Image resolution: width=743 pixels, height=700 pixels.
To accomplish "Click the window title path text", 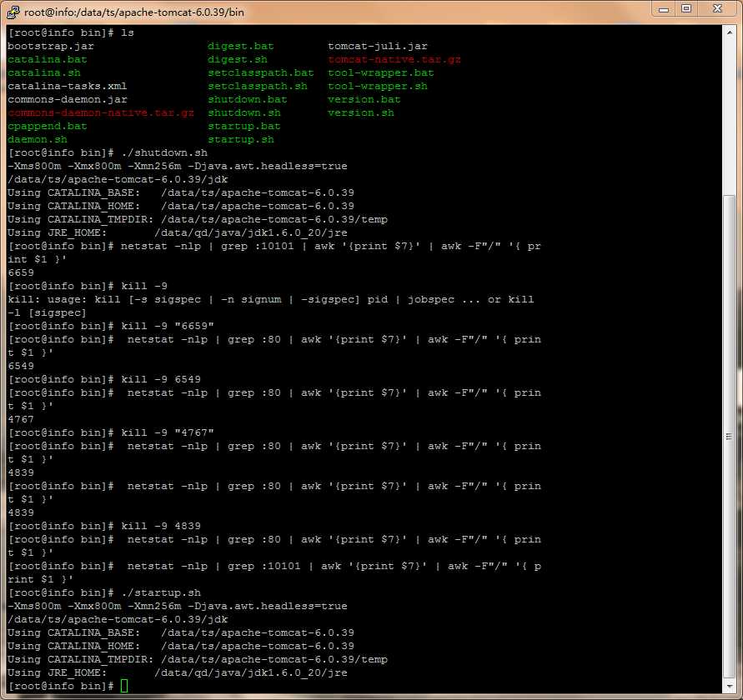I will [x=134, y=12].
